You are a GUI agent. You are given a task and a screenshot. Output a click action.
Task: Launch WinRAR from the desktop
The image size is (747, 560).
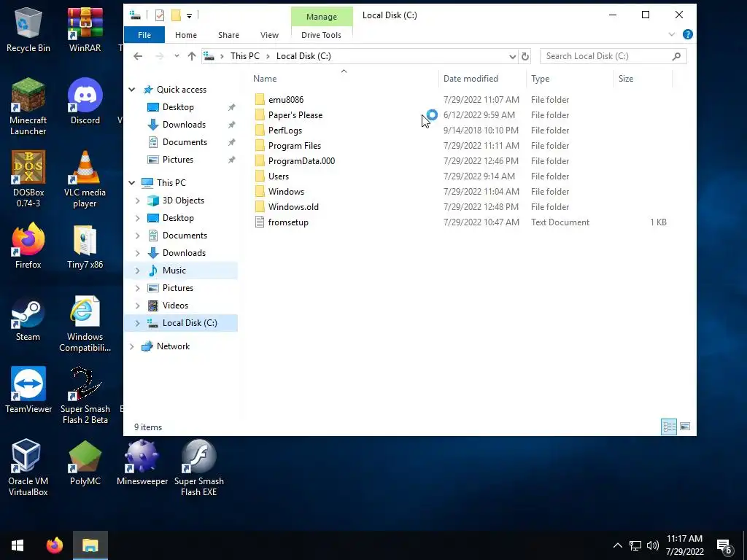pyautogui.click(x=85, y=29)
